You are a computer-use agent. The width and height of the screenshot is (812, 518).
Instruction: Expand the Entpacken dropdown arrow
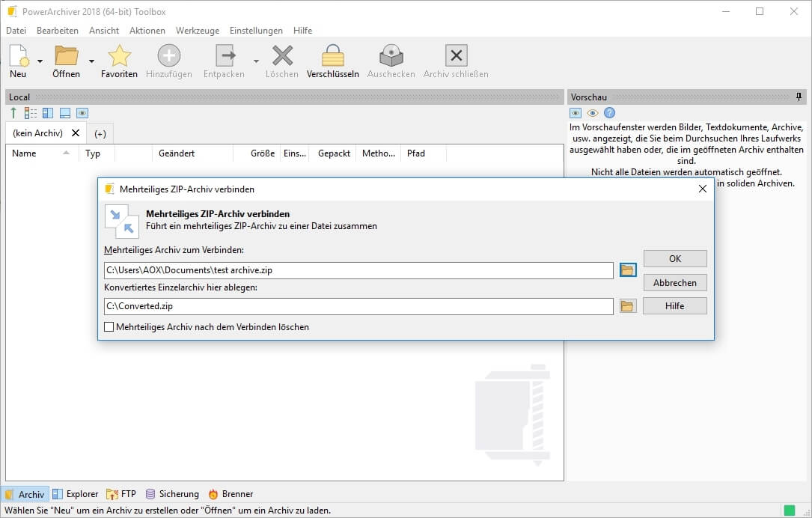[x=256, y=61]
